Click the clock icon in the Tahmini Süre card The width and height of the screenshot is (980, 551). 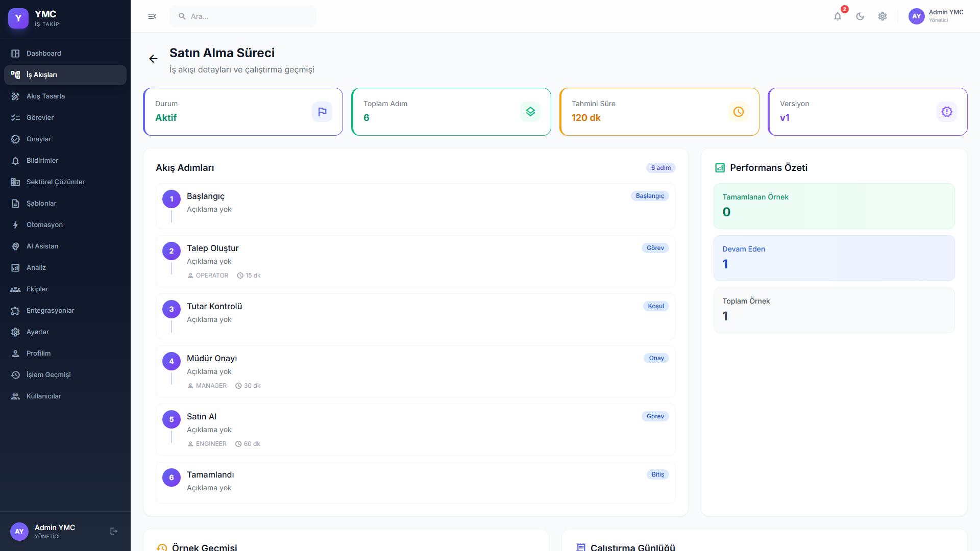point(739,112)
